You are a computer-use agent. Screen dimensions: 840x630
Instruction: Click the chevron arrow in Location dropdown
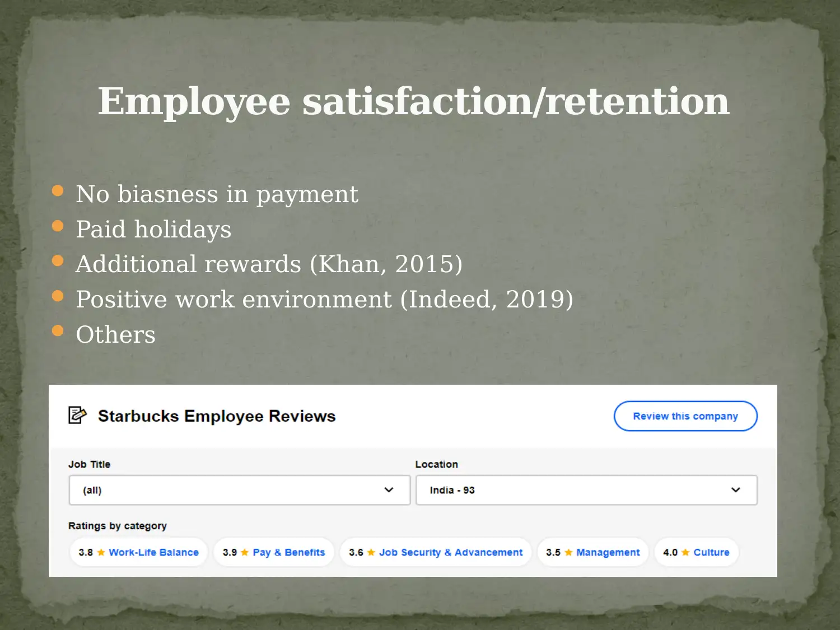coord(736,490)
